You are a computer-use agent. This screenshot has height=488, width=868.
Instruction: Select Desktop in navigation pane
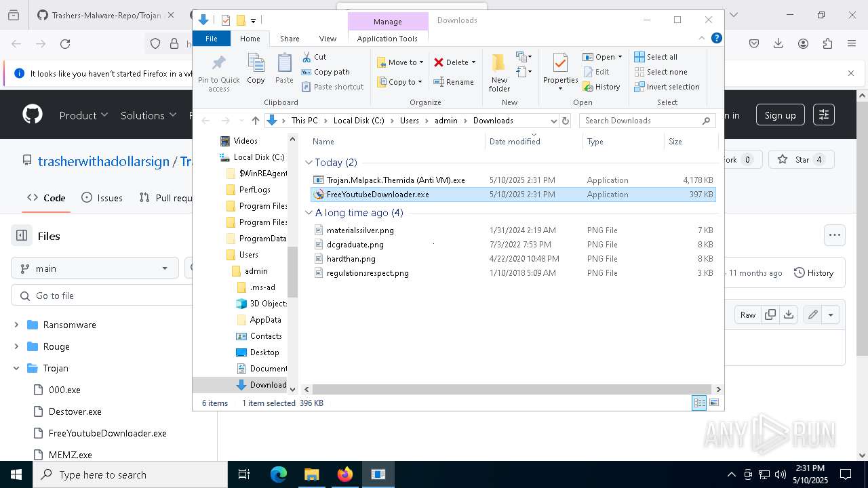pyautogui.click(x=264, y=352)
